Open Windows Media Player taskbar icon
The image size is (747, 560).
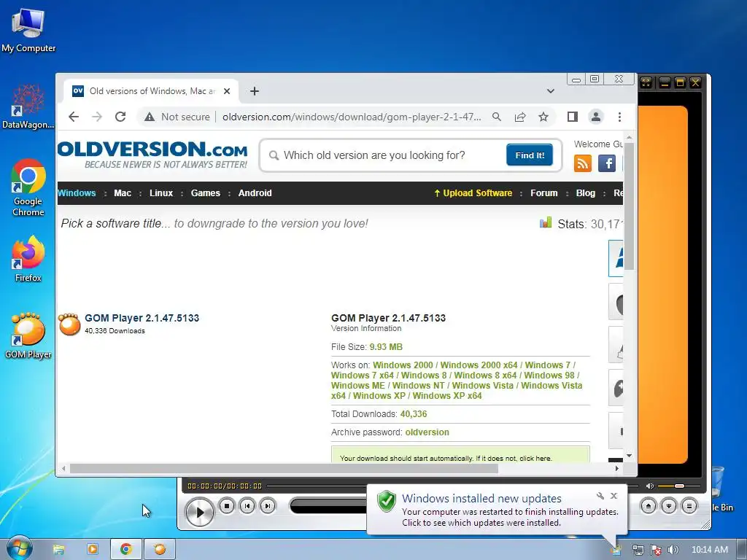pos(93,549)
